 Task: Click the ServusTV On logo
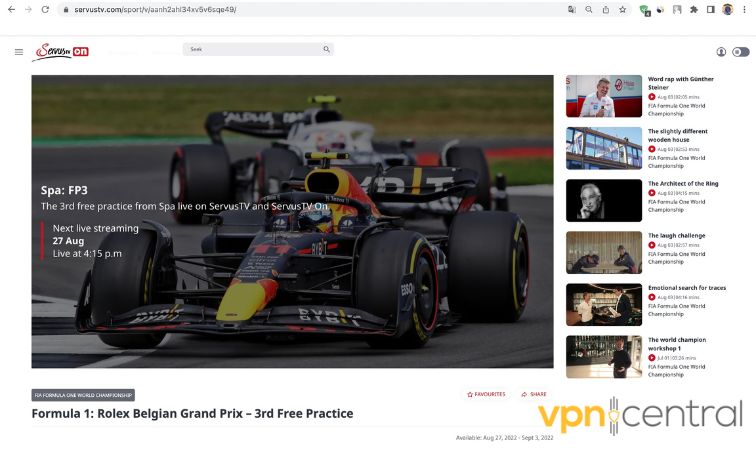point(60,52)
